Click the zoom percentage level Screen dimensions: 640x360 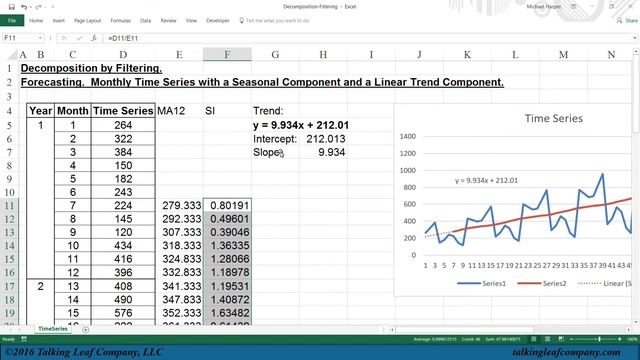[633, 339]
